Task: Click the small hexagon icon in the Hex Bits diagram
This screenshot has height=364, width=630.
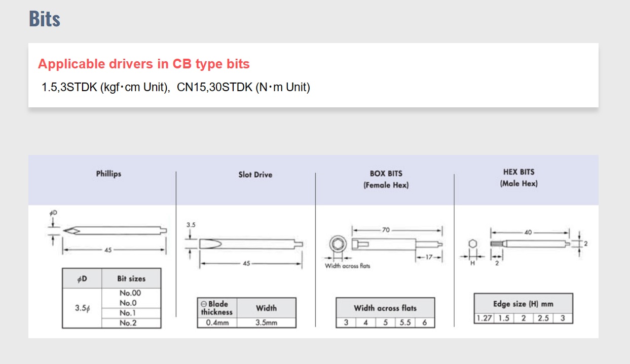Action: pyautogui.click(x=472, y=244)
